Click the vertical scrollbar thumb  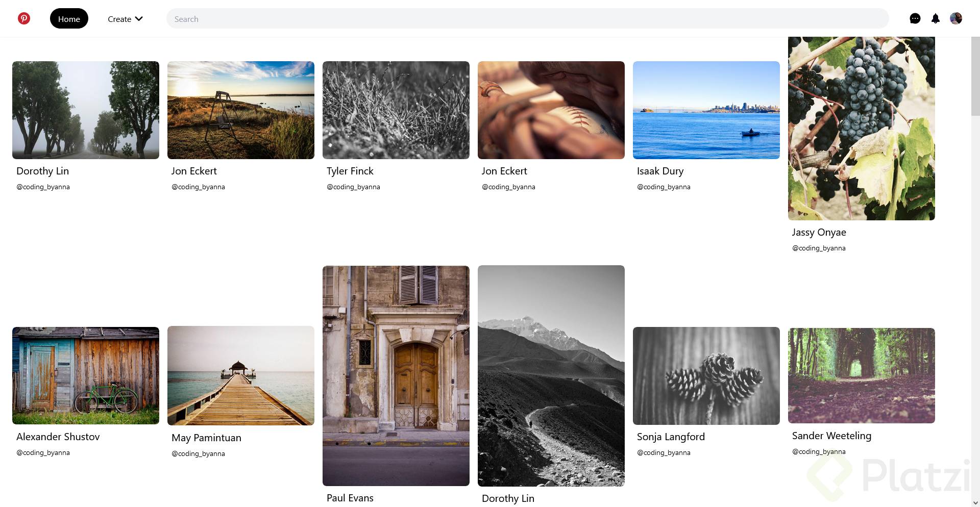[x=975, y=77]
